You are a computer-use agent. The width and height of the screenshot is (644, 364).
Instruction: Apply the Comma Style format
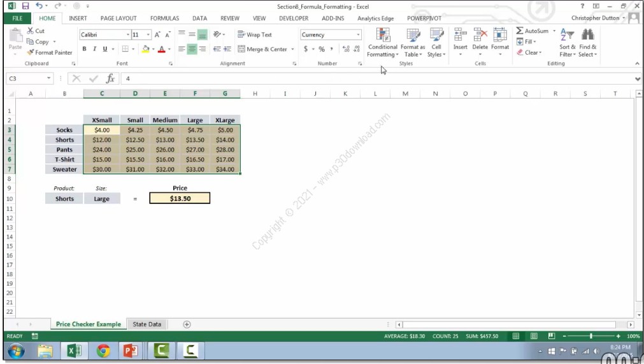331,49
